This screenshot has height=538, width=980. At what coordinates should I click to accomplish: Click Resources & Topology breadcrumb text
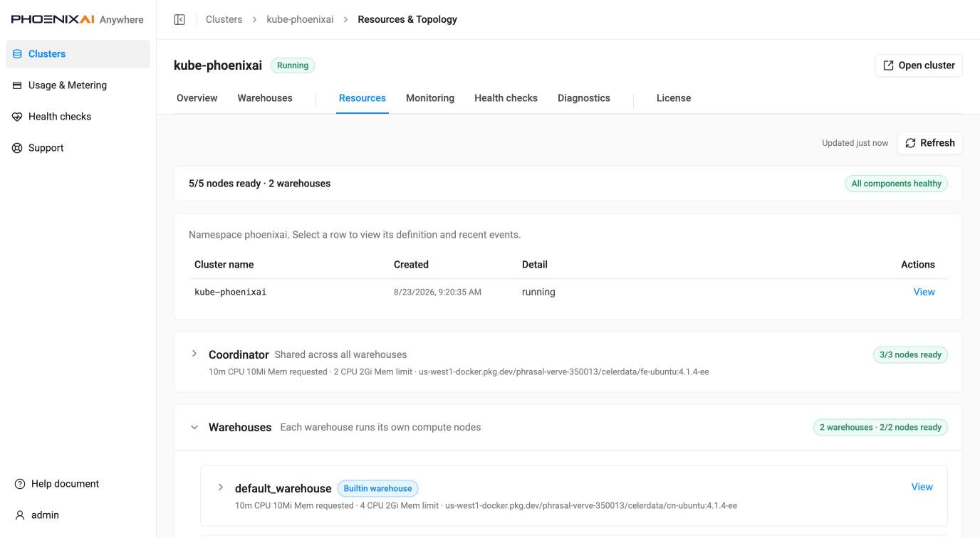pos(407,19)
